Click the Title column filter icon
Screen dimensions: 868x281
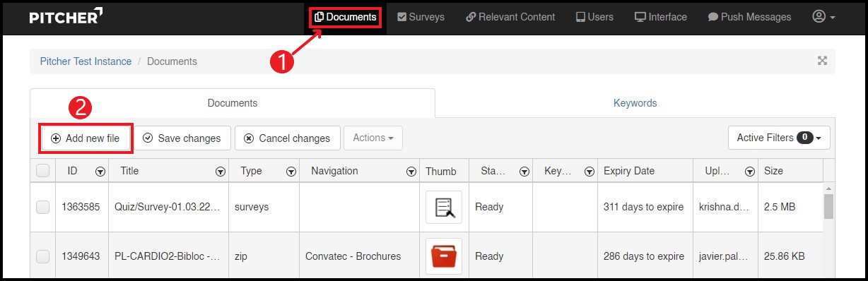(221, 171)
